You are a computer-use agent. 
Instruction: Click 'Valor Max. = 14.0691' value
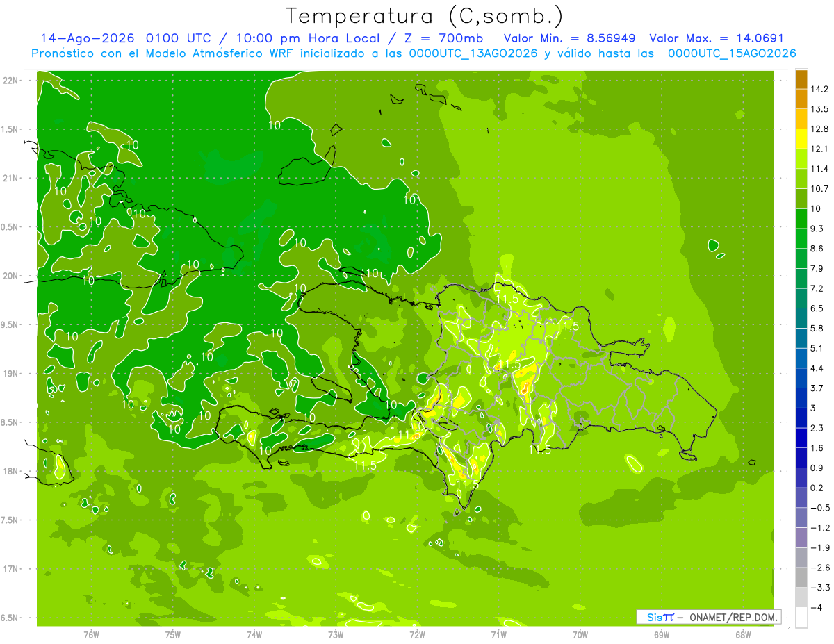click(x=716, y=39)
